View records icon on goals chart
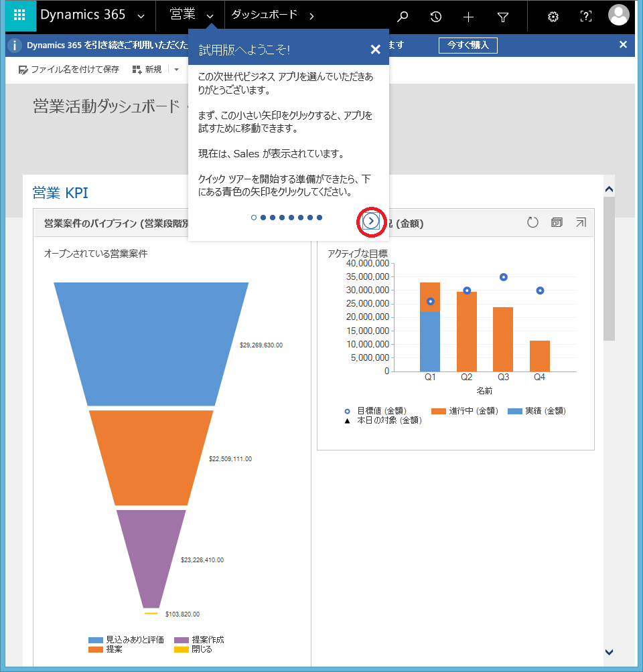Screen dimensions: 643x672 tap(557, 222)
